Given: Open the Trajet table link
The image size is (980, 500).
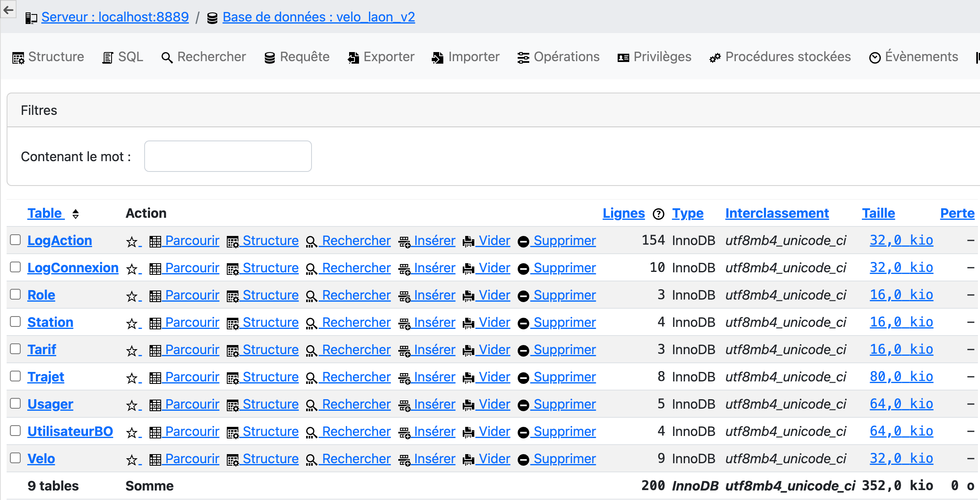Looking at the screenshot, I should tap(46, 377).
